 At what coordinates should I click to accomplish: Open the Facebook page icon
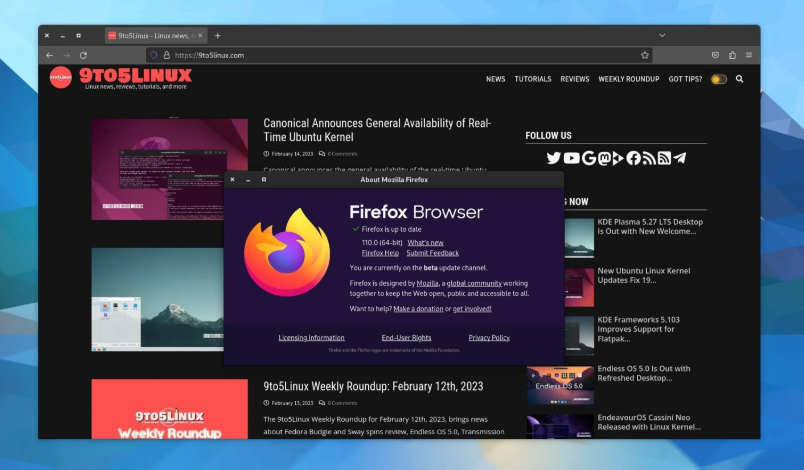coord(633,158)
